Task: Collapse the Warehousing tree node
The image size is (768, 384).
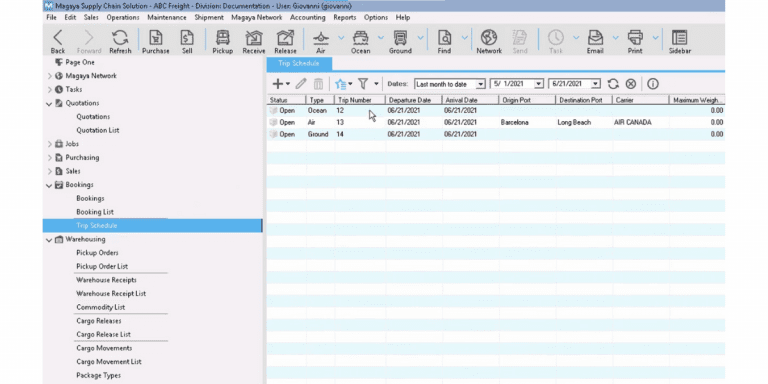Action: coord(49,240)
